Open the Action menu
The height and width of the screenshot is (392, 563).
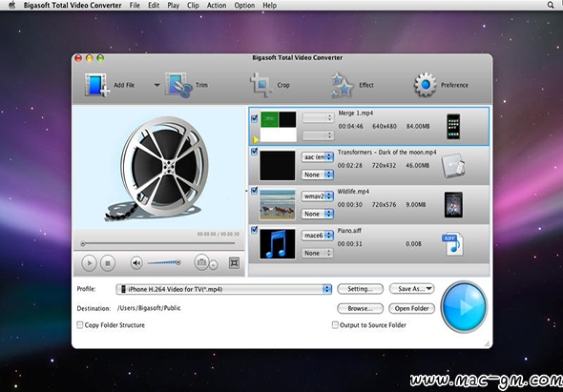tap(217, 6)
